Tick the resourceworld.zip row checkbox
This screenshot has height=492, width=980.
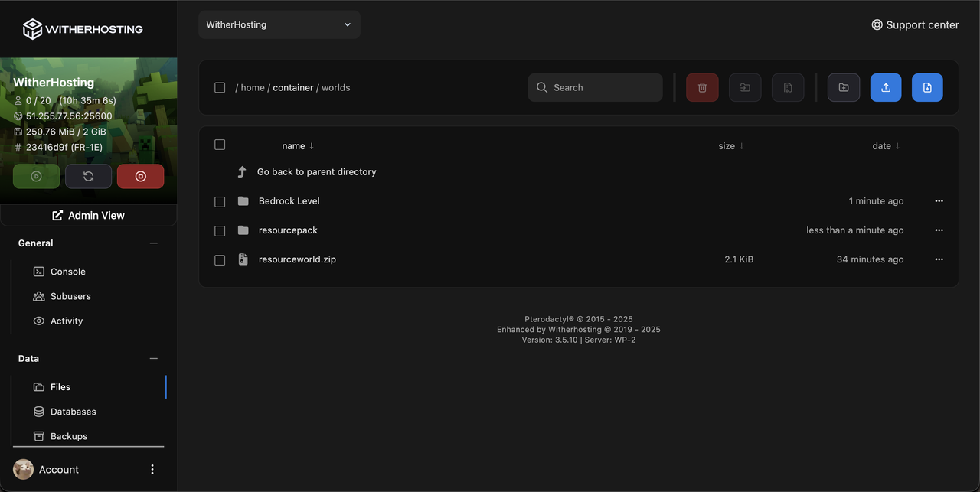[220, 260]
